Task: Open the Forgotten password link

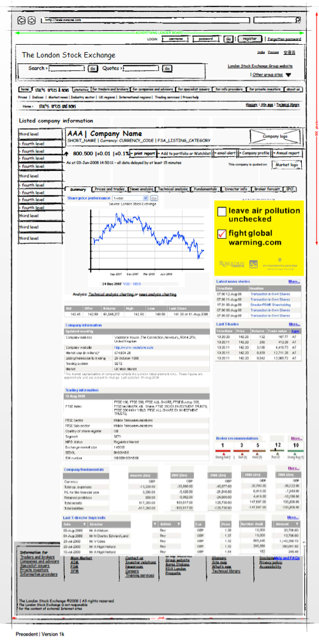Action: click(x=284, y=40)
